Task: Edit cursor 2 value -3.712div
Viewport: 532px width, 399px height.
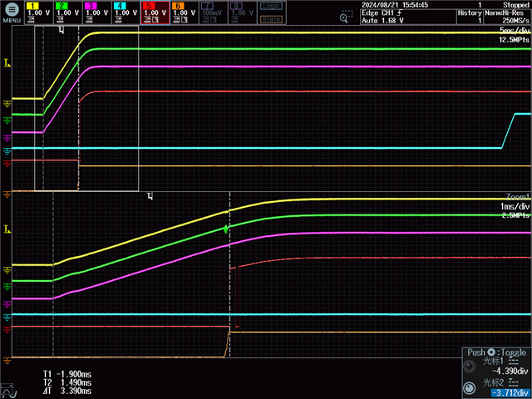Action: click(510, 393)
